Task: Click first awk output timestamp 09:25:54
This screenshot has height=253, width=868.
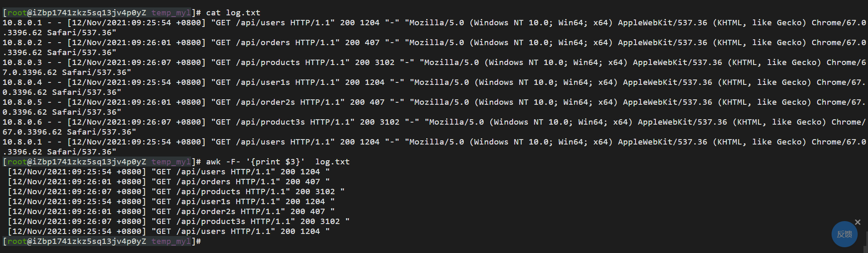Action: pyautogui.click(x=91, y=172)
